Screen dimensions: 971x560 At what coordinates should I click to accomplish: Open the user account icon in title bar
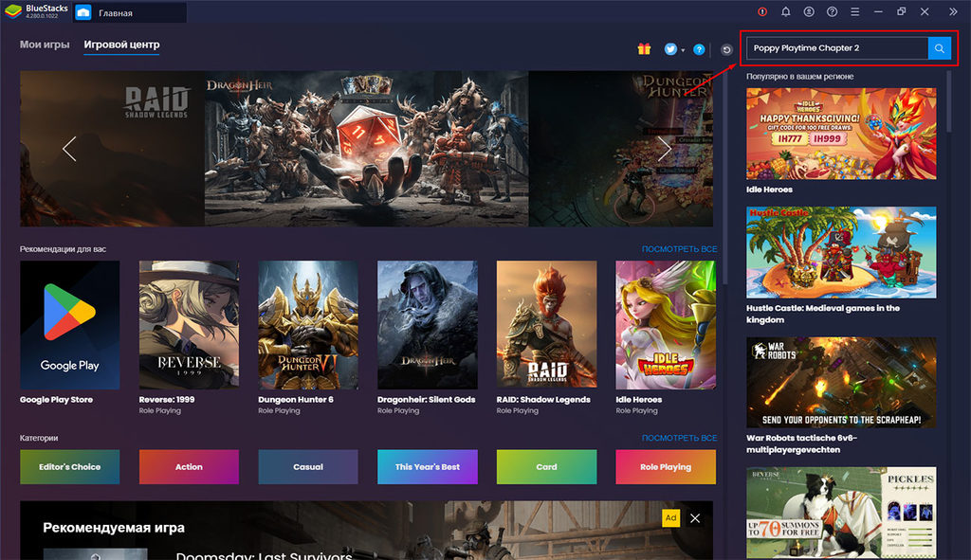coord(809,11)
